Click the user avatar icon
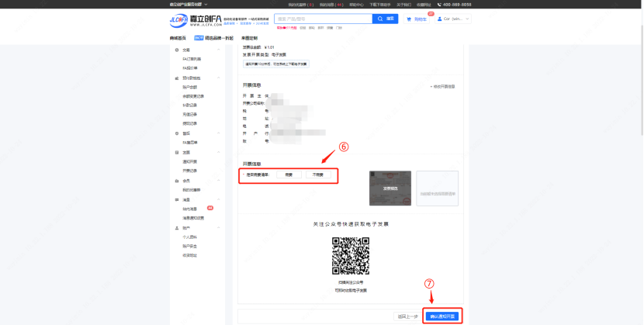644x325 pixels. (x=441, y=19)
